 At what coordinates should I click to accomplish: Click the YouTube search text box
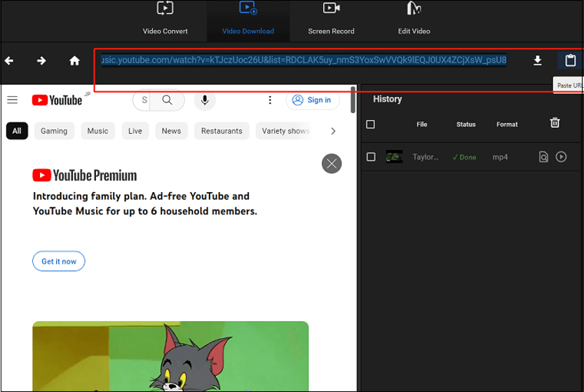pos(142,100)
